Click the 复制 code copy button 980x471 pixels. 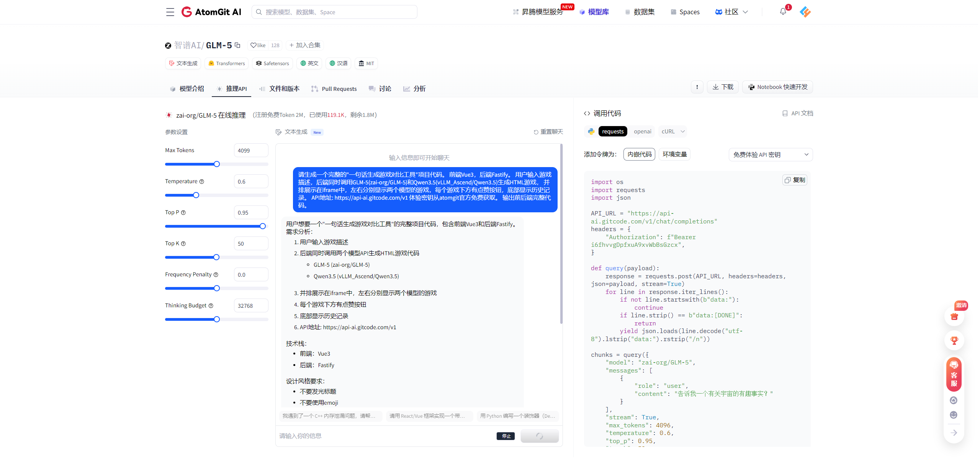tap(795, 180)
